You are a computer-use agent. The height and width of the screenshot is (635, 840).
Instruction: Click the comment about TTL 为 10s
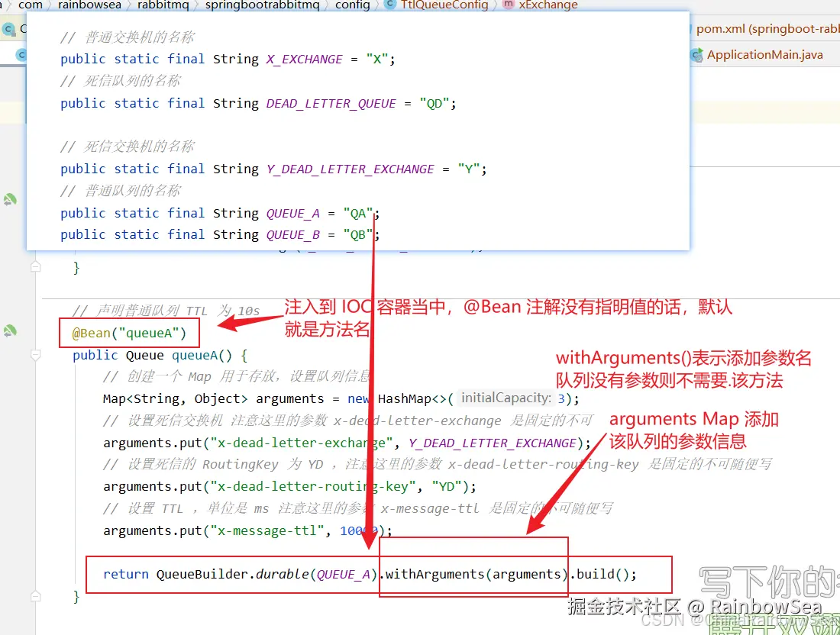(166, 311)
